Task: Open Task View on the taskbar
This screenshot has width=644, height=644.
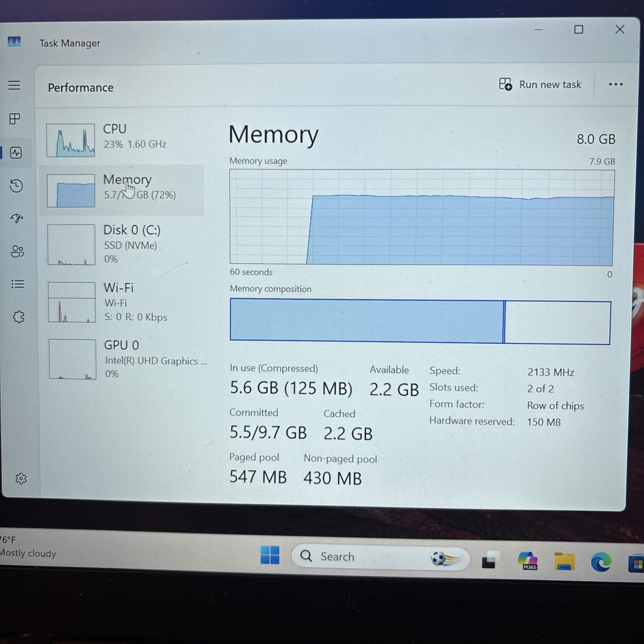Action: click(491, 560)
